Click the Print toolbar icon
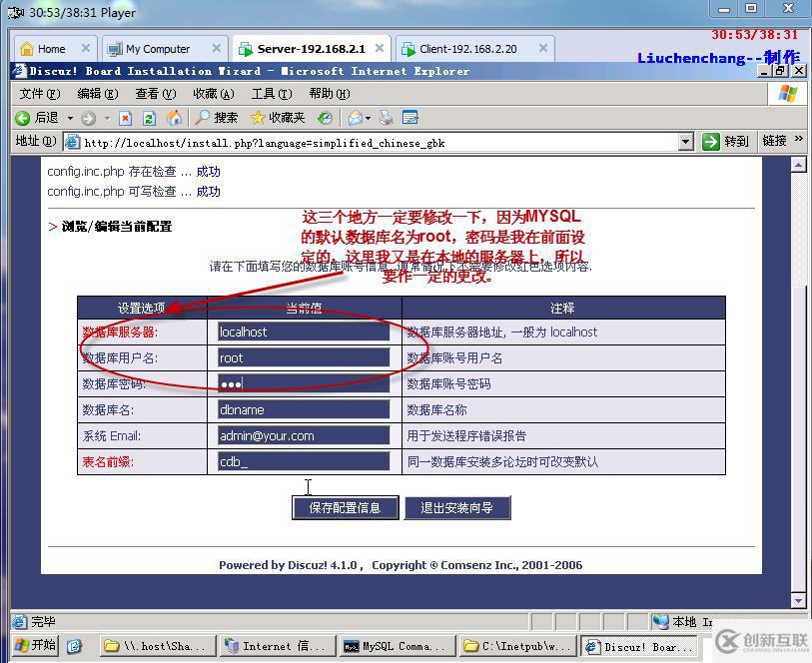 386,118
